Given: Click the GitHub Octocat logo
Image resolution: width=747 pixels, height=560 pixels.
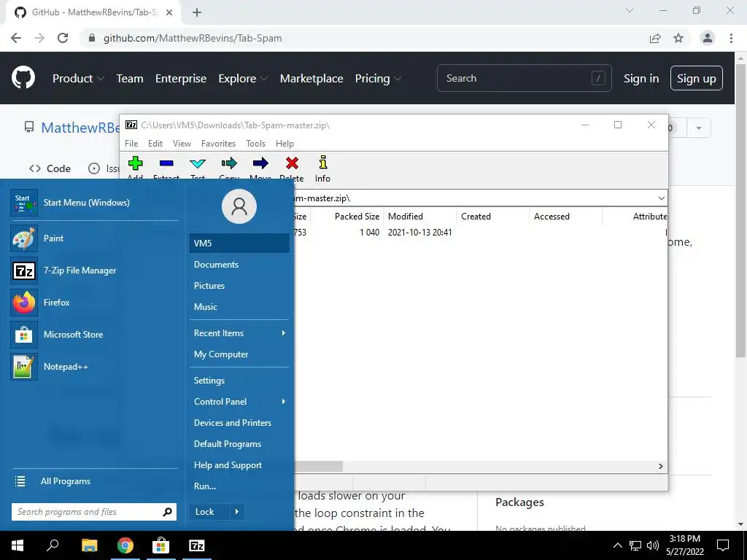Looking at the screenshot, I should coord(23,77).
